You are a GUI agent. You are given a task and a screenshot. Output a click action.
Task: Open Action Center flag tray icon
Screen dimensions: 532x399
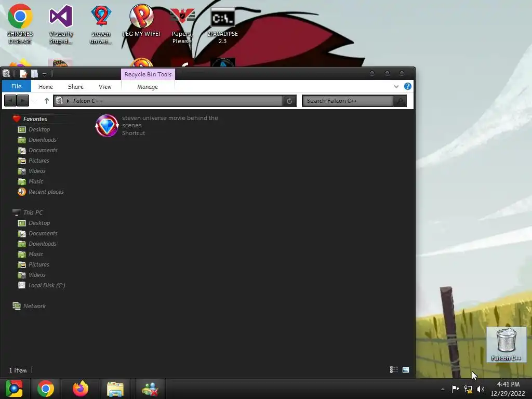[x=455, y=389]
